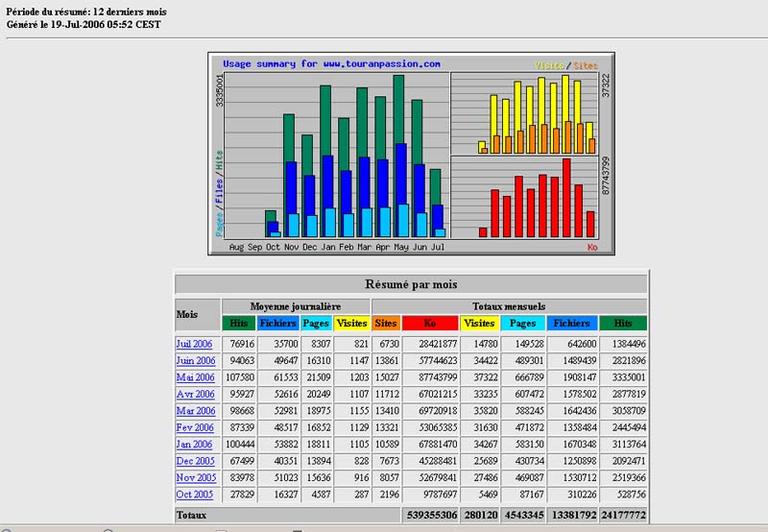Click Mai 2006 daily hits value 107580

[x=240, y=377]
